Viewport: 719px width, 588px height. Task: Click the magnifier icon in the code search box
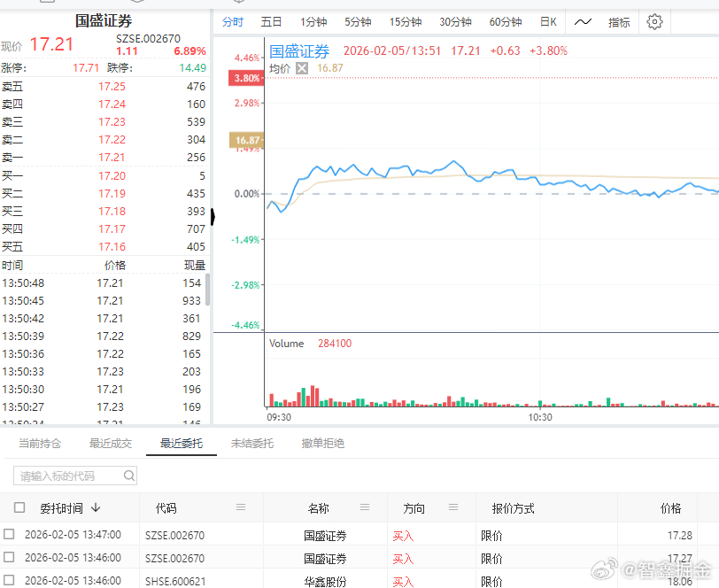coord(129,476)
